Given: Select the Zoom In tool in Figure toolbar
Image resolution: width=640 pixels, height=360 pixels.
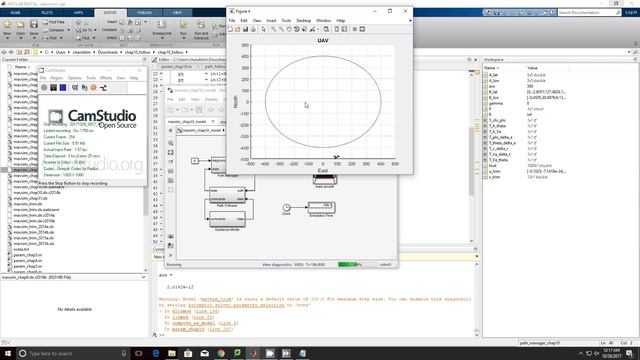Looking at the screenshot, I should pyautogui.click(x=273, y=29).
